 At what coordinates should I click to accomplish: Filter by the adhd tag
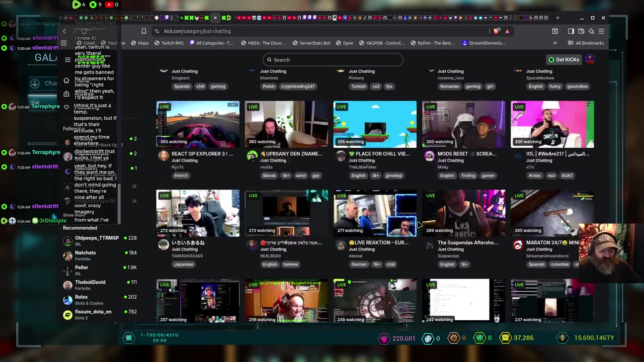click(x=301, y=175)
